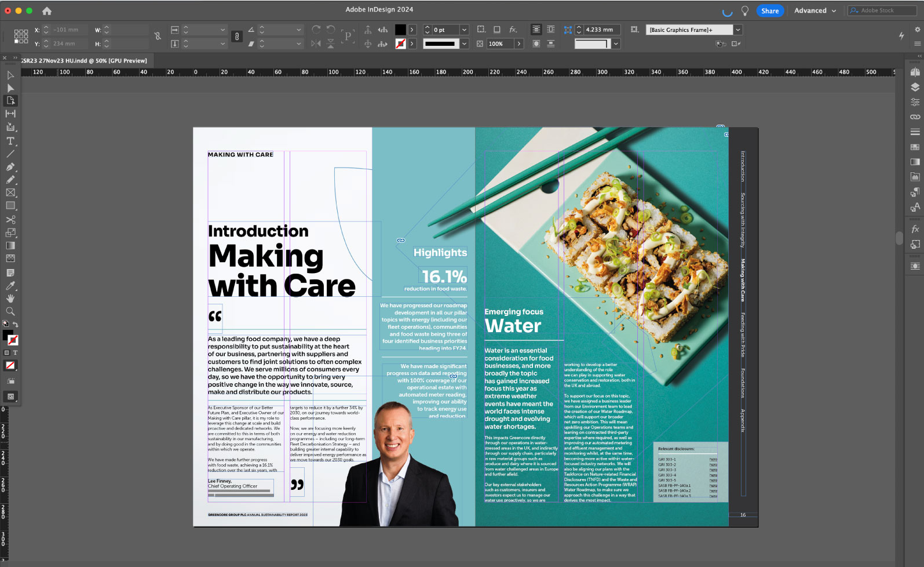
Task: Click the Flip Horizontal icon
Action: 316,43
